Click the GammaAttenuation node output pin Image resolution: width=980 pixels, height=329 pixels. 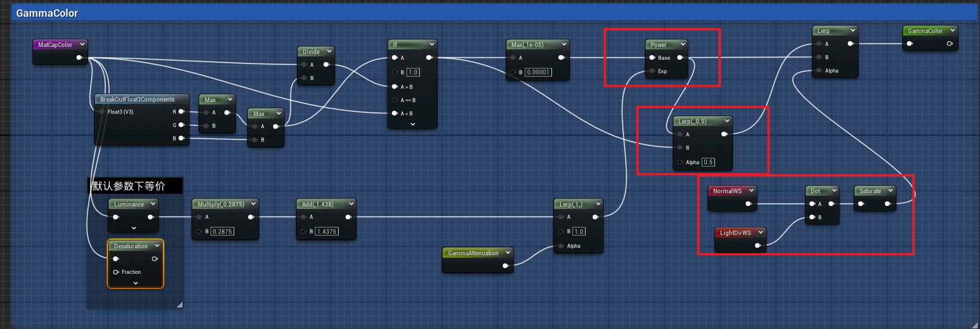[505, 266]
